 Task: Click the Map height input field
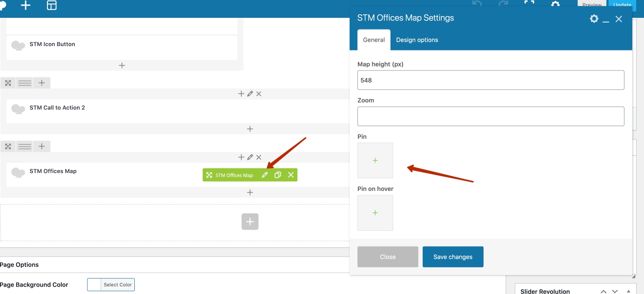(x=491, y=80)
